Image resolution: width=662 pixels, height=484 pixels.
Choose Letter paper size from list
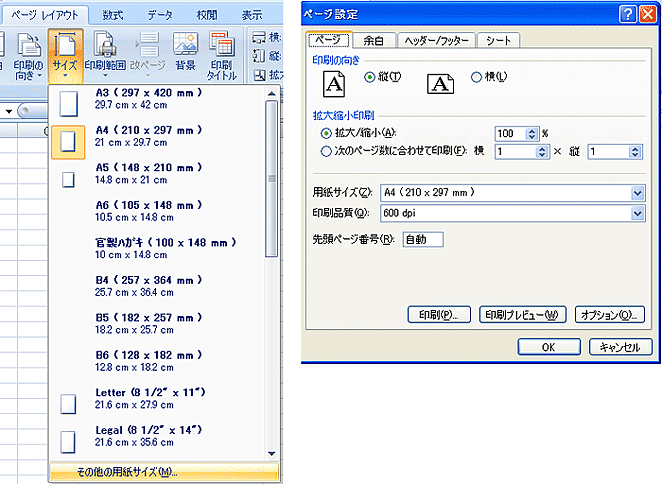point(68,403)
